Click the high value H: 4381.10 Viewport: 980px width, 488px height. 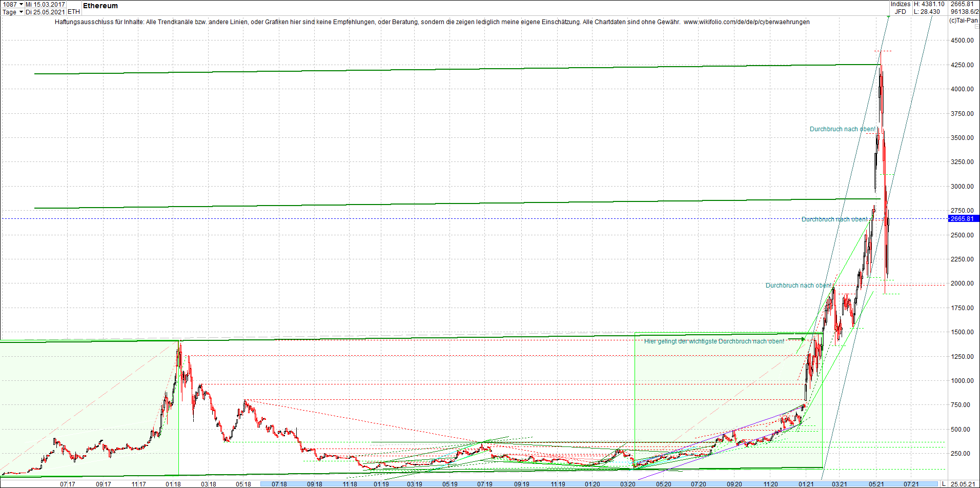[929, 4]
